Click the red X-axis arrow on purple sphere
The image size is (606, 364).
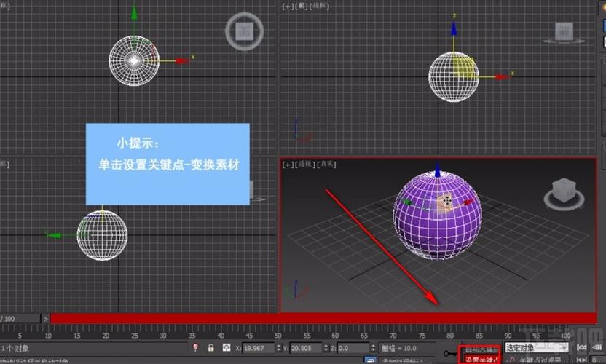point(468,202)
